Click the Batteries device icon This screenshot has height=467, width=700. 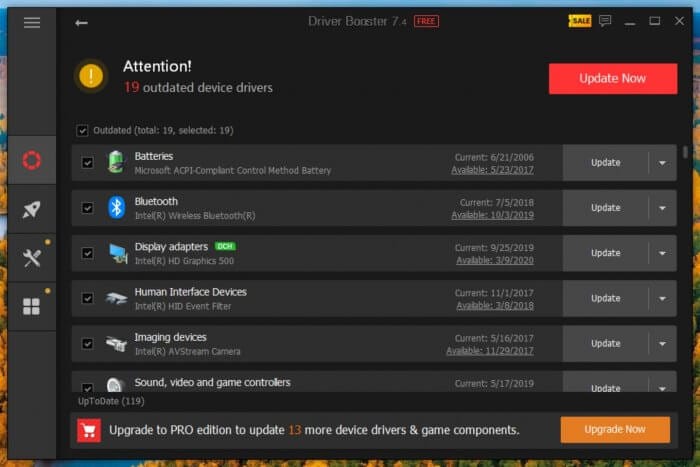tap(116, 162)
